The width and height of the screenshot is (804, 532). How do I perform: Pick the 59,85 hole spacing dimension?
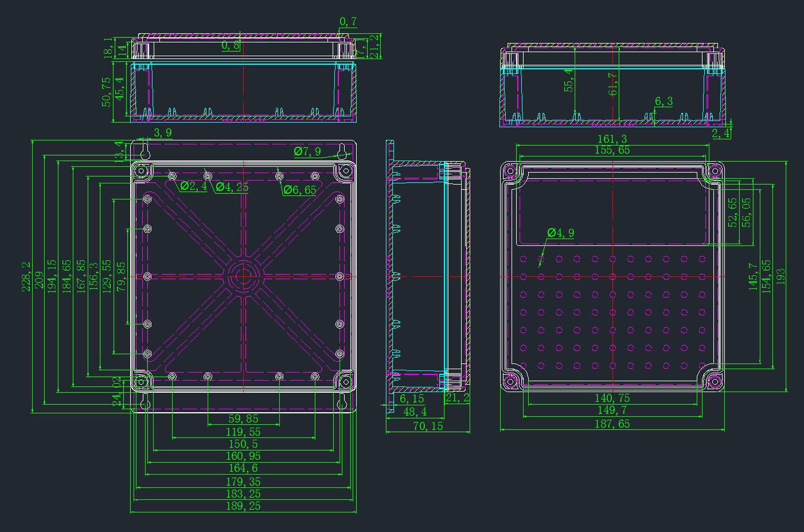(243, 419)
